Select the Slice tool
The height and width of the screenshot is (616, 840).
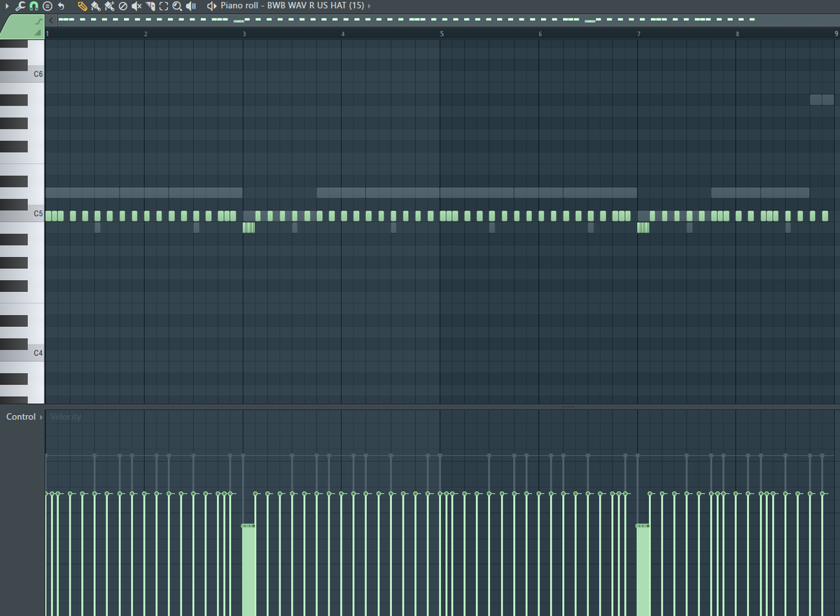click(150, 6)
